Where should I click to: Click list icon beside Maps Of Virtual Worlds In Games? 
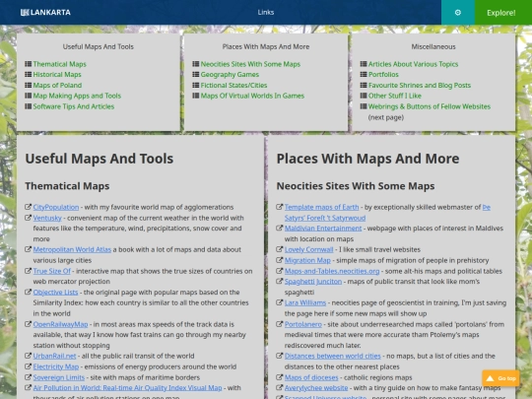click(196, 96)
